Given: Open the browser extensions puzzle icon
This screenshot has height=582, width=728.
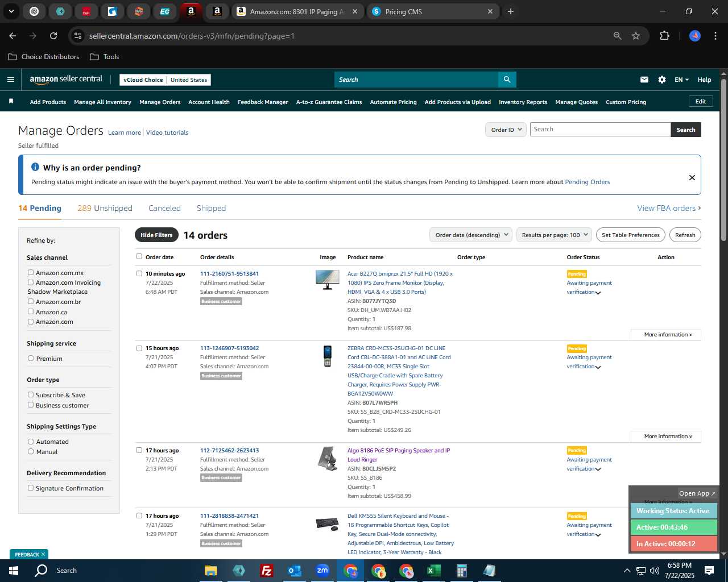Looking at the screenshot, I should click(664, 36).
